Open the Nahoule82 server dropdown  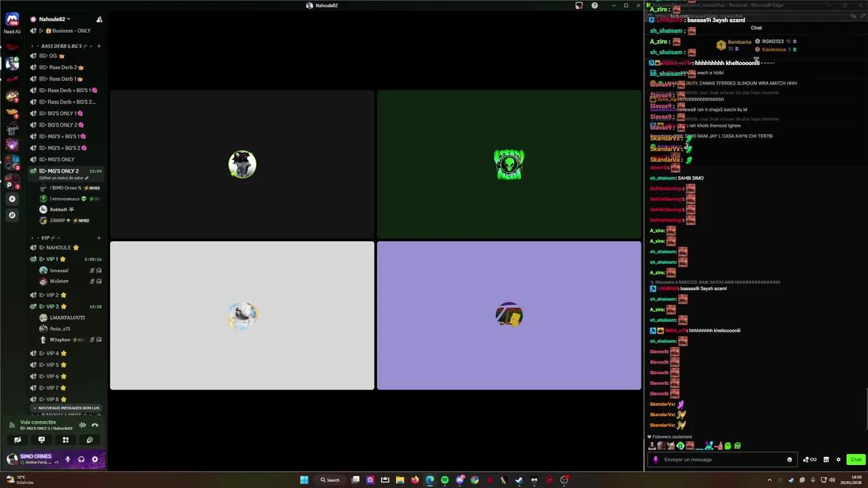click(x=53, y=19)
